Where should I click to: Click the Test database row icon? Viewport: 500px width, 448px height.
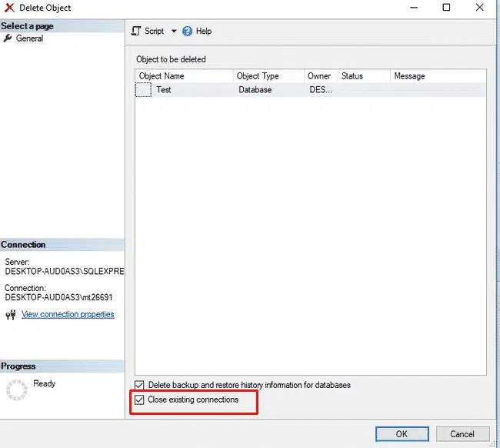[x=144, y=90]
